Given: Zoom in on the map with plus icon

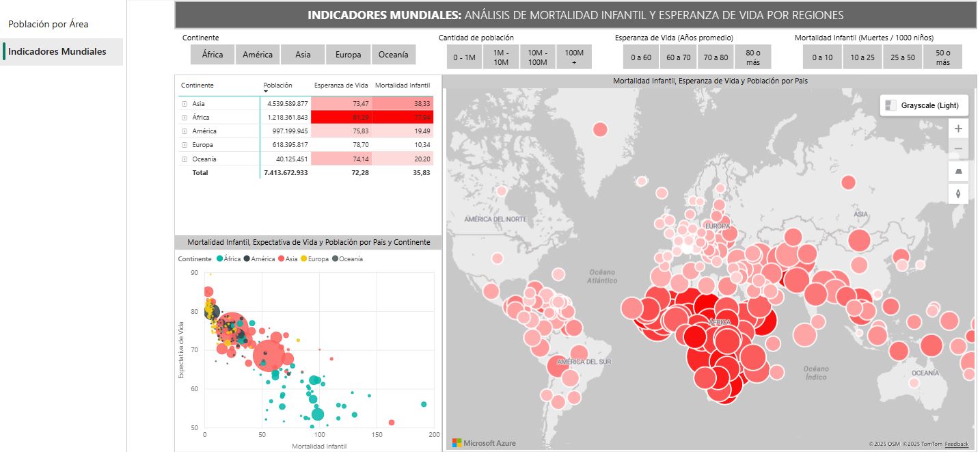Looking at the screenshot, I should (x=958, y=128).
